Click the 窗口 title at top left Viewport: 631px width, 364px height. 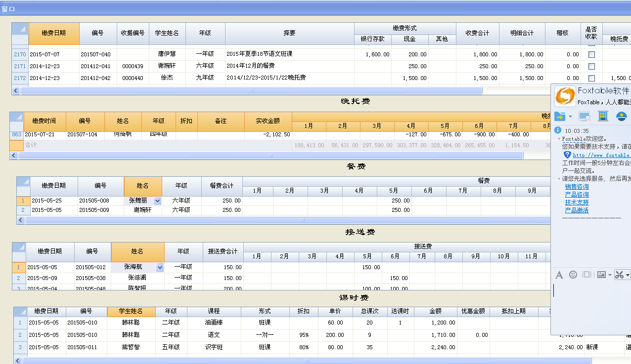(8, 9)
